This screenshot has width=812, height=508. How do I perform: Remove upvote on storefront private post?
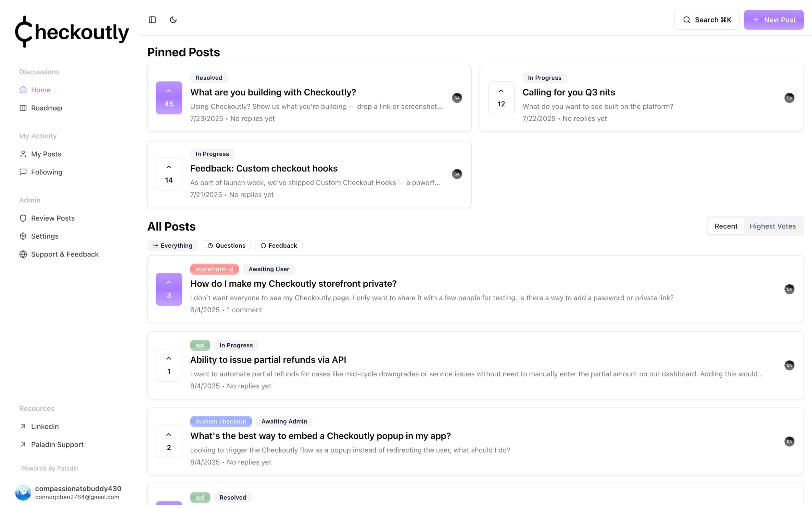coord(169,289)
